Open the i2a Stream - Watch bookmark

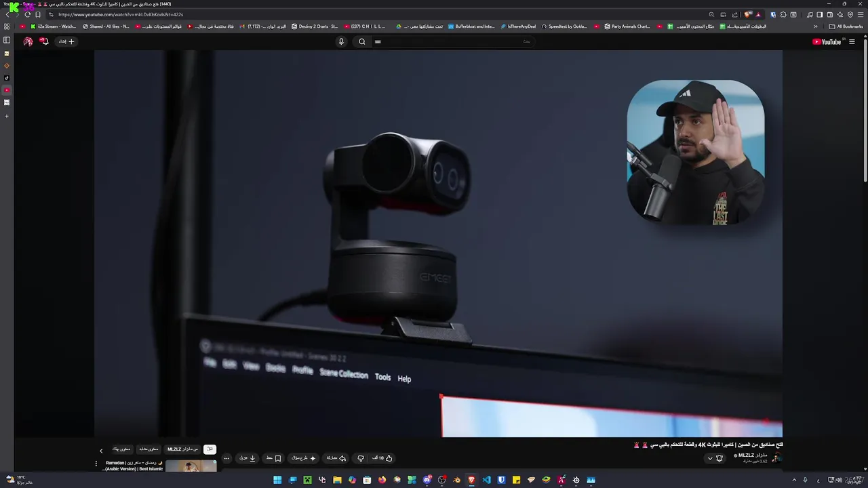[54, 26]
